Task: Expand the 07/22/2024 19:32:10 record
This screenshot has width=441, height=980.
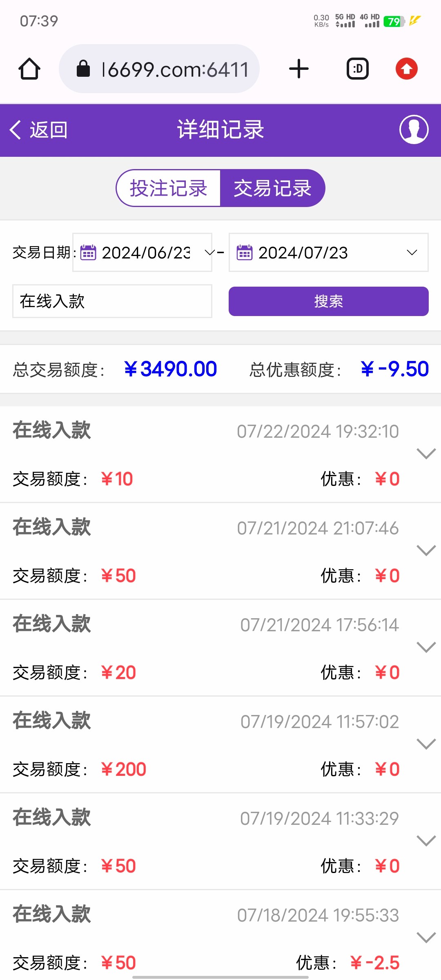Action: 426,454
